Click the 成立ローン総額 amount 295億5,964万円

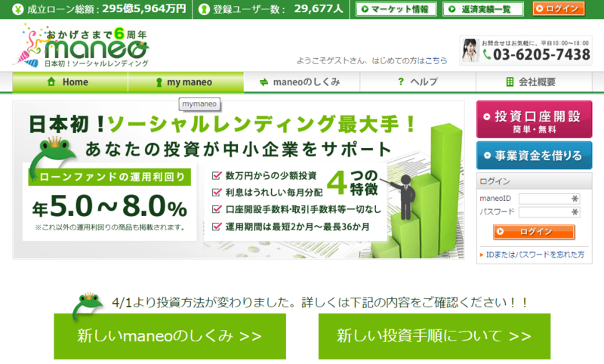coord(144,9)
